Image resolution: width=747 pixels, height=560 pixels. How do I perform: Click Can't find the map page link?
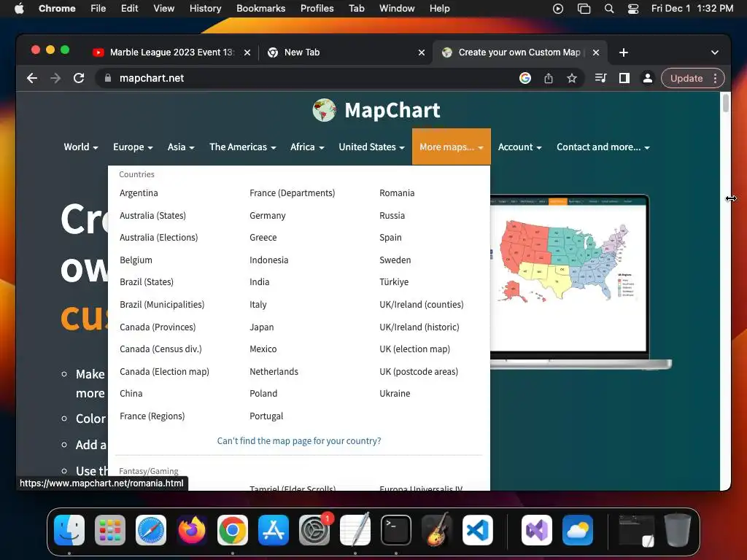[x=299, y=441]
